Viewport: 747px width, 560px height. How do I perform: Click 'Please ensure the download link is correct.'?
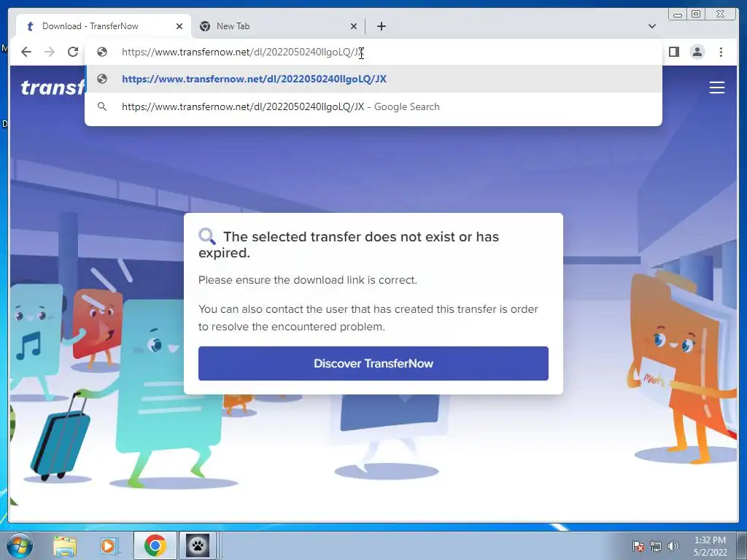tap(307, 280)
